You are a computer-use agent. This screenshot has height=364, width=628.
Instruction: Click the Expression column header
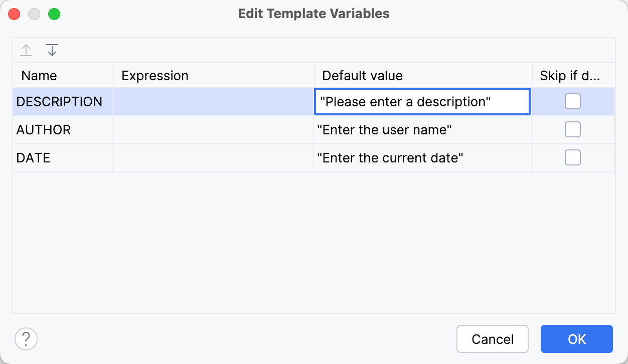coord(155,75)
